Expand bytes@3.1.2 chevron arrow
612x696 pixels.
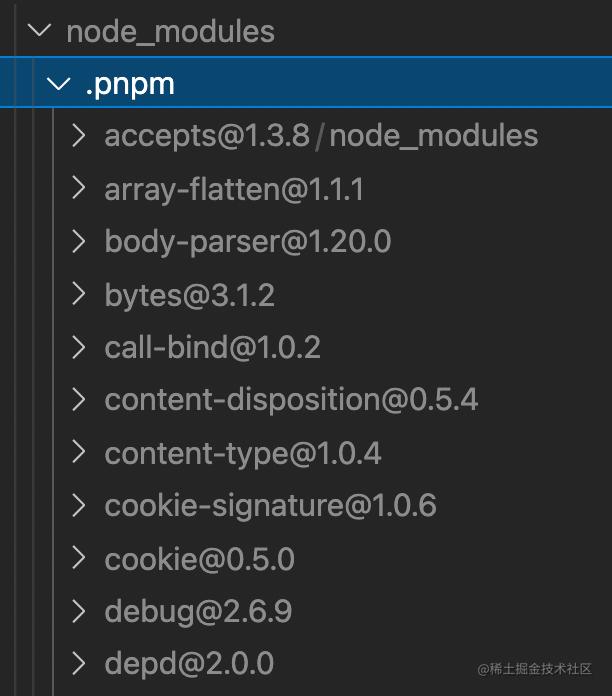coord(79,294)
